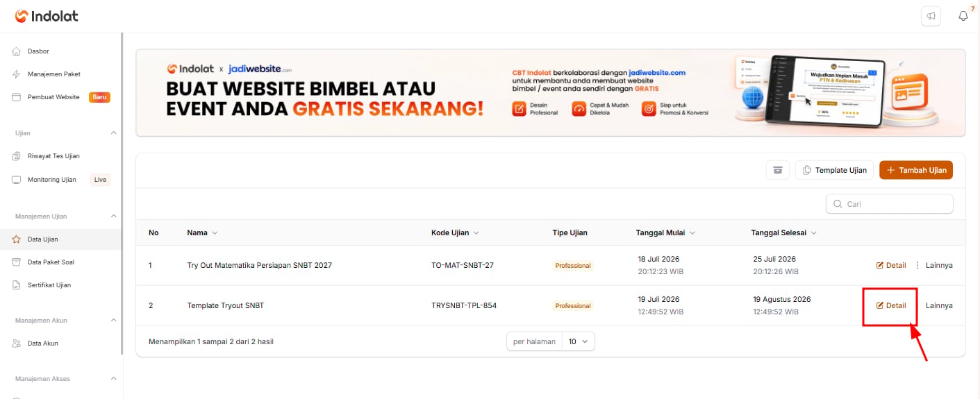Click end date 19 Agustus 2026
Image resolution: width=980 pixels, height=399 pixels.
782,299
